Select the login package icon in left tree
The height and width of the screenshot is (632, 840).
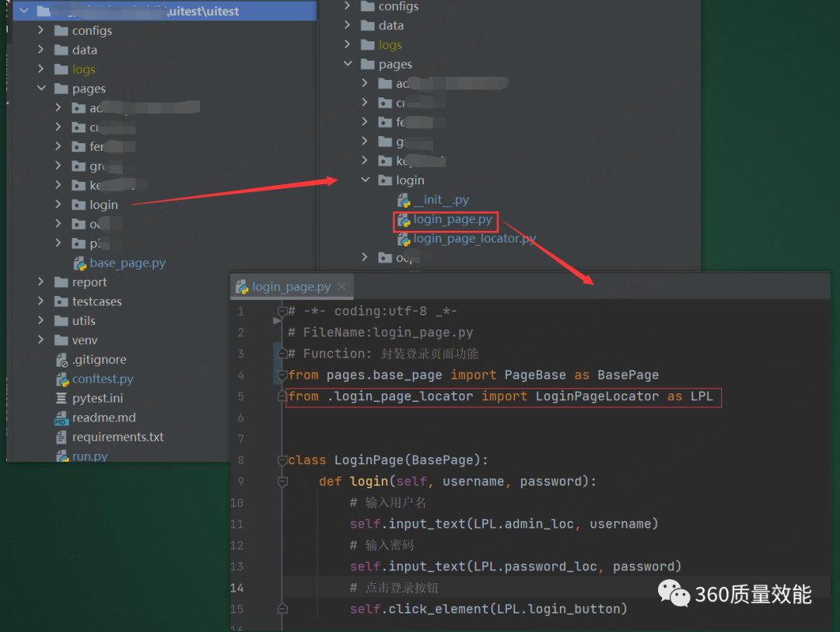tap(79, 204)
